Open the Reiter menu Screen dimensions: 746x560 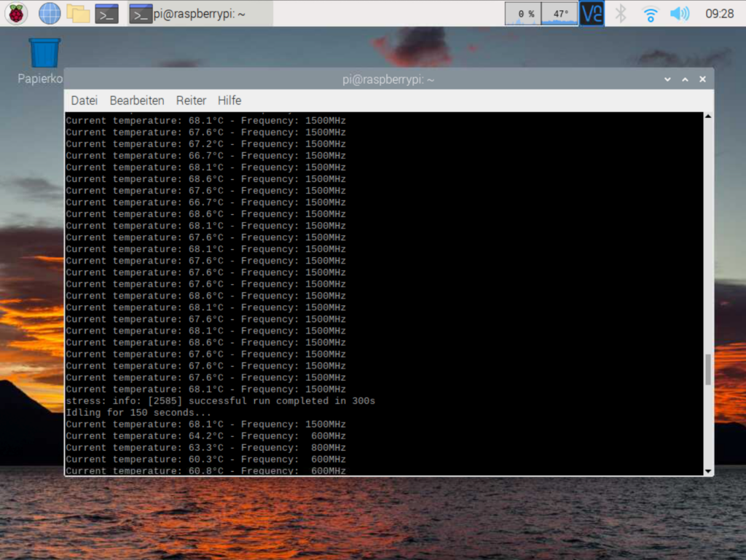pyautogui.click(x=192, y=100)
